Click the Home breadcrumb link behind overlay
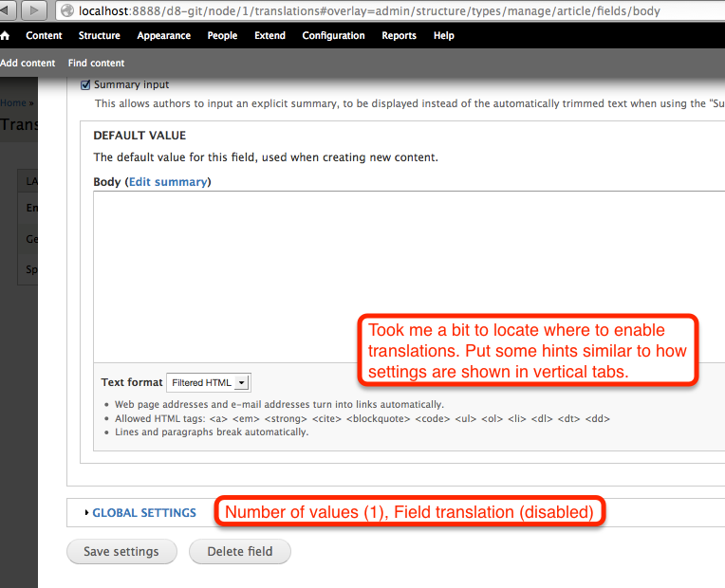Screen dimensions: 725x588 click(13, 102)
